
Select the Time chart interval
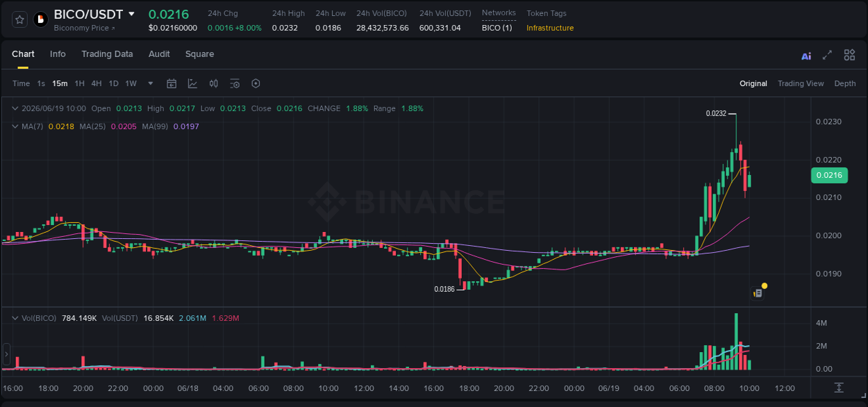[x=21, y=83]
